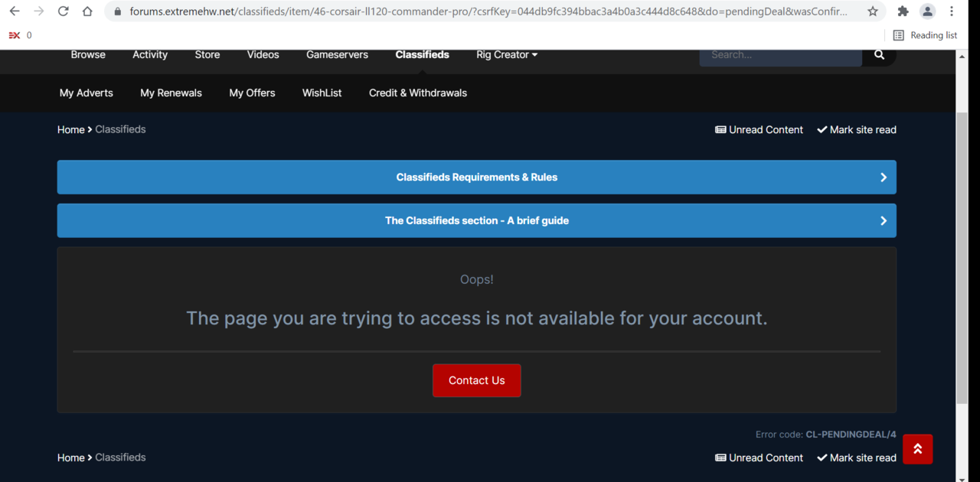Click the search magnifier icon
Image resolution: width=980 pixels, height=482 pixels.
tap(879, 54)
